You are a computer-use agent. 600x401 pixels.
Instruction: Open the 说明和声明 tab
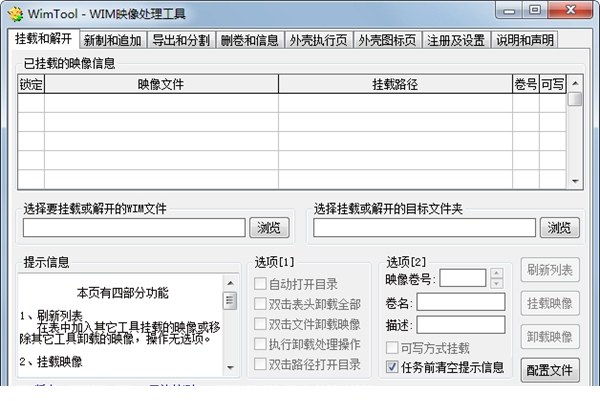pyautogui.click(x=525, y=40)
